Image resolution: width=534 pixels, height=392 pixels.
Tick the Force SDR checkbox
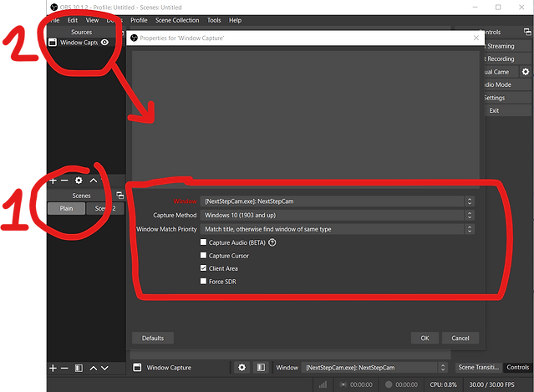pos(203,281)
